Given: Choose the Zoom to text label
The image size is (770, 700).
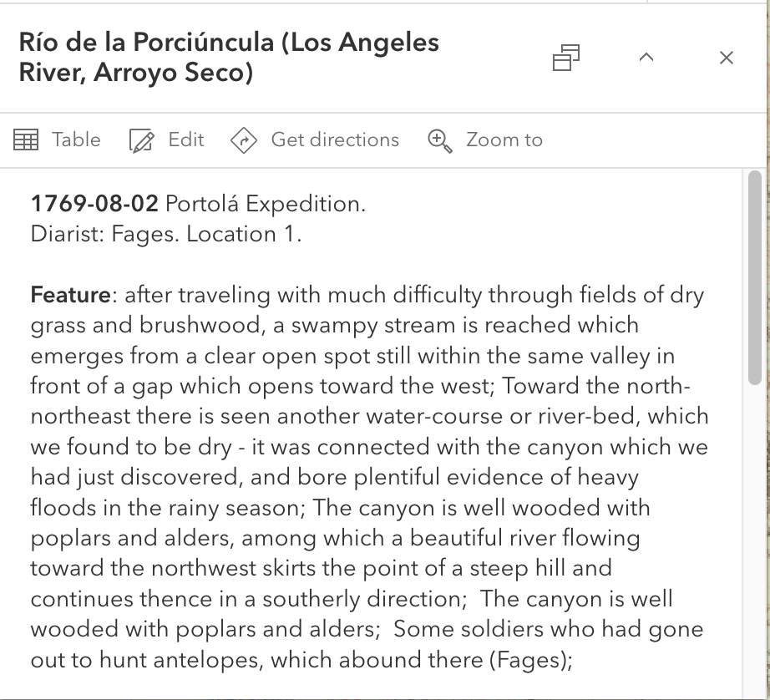Looking at the screenshot, I should pyautogui.click(x=504, y=140).
